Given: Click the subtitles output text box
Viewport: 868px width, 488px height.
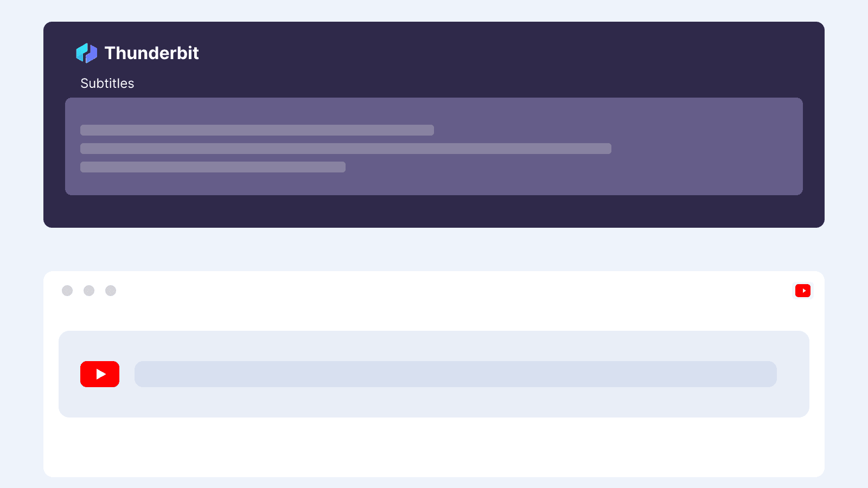Looking at the screenshot, I should click(x=434, y=146).
